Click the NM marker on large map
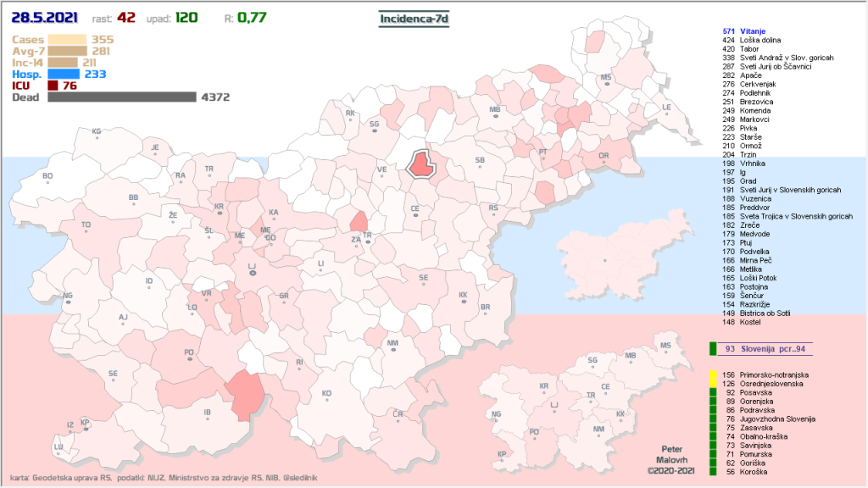The width and height of the screenshot is (868, 488). [392, 346]
